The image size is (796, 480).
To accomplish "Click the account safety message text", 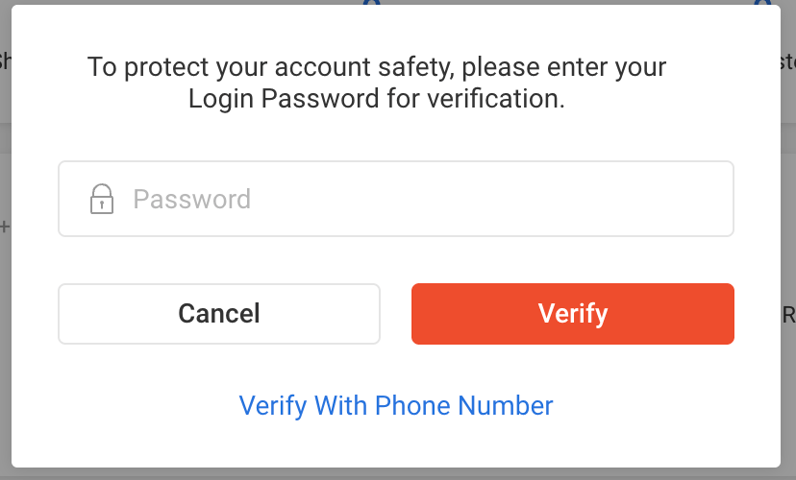I will click(376, 68).
